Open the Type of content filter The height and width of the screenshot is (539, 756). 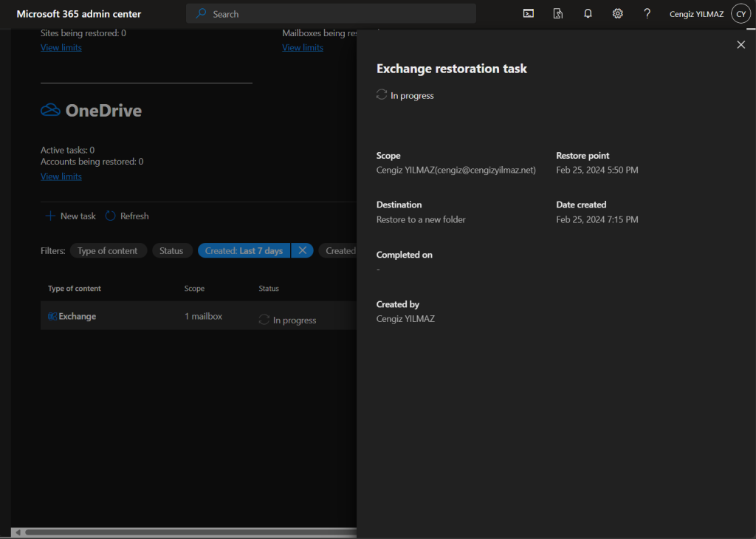pyautogui.click(x=108, y=251)
